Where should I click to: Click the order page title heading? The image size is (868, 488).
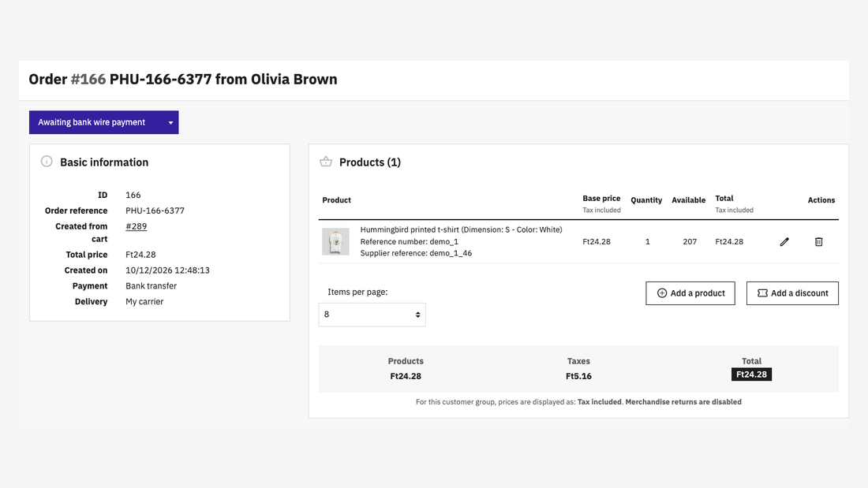pyautogui.click(x=183, y=79)
